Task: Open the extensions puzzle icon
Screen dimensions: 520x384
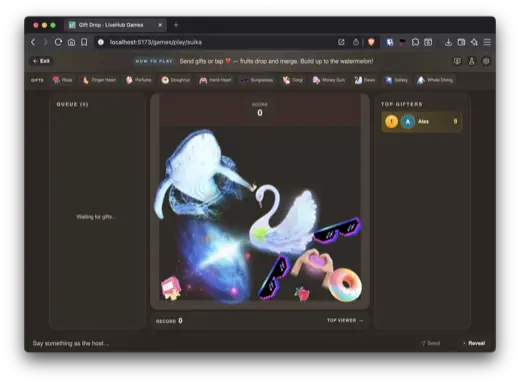Action: (415, 42)
